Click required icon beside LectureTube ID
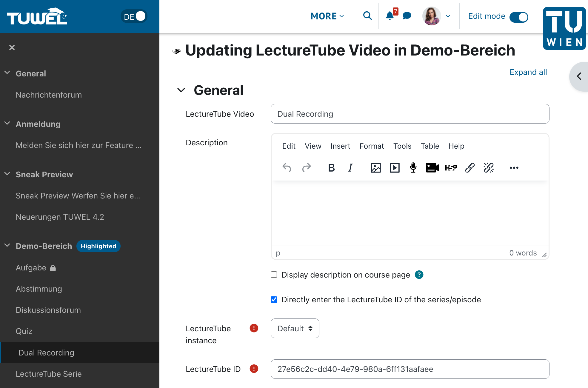This screenshot has height=388, width=588. 254,369
